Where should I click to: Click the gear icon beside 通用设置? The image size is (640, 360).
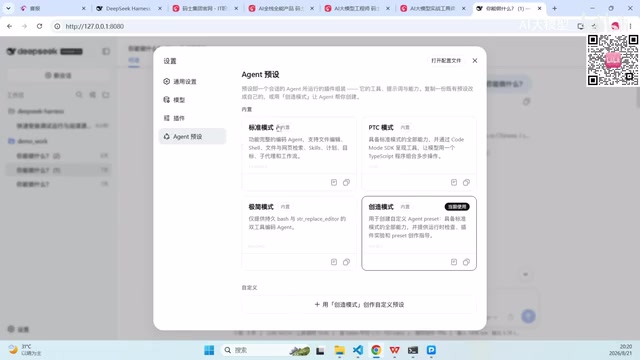click(167, 81)
